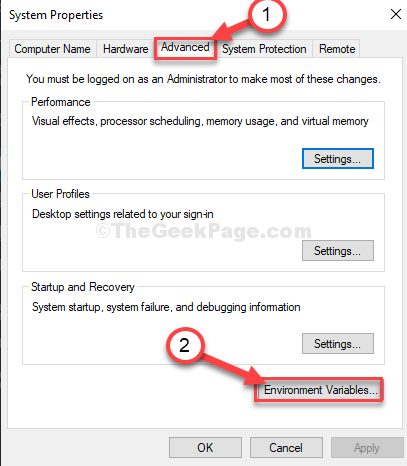Image resolution: width=407 pixels, height=466 pixels.
Task: Click the User Profiles group label
Action: point(60,194)
